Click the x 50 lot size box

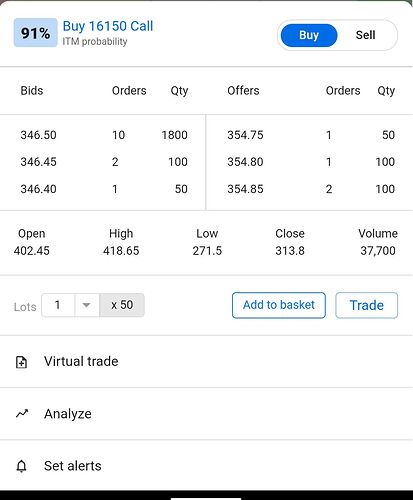[122, 305]
